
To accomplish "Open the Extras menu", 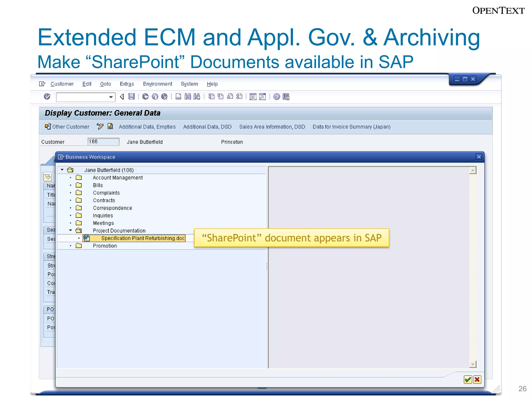I will click(127, 84).
